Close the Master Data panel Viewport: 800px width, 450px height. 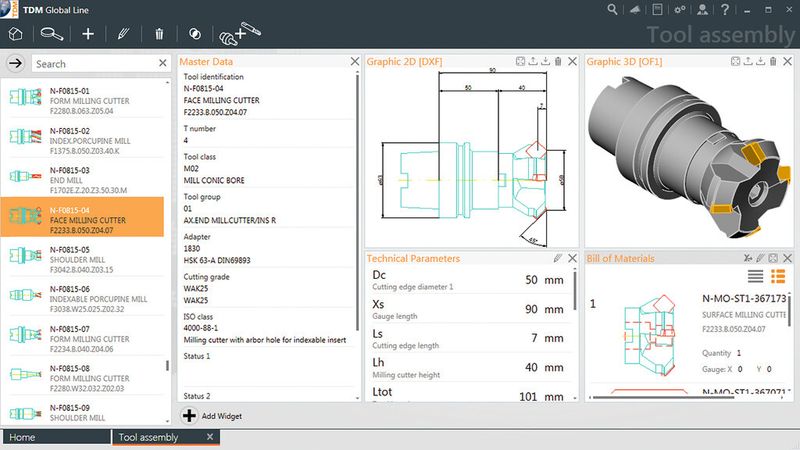pos(355,61)
